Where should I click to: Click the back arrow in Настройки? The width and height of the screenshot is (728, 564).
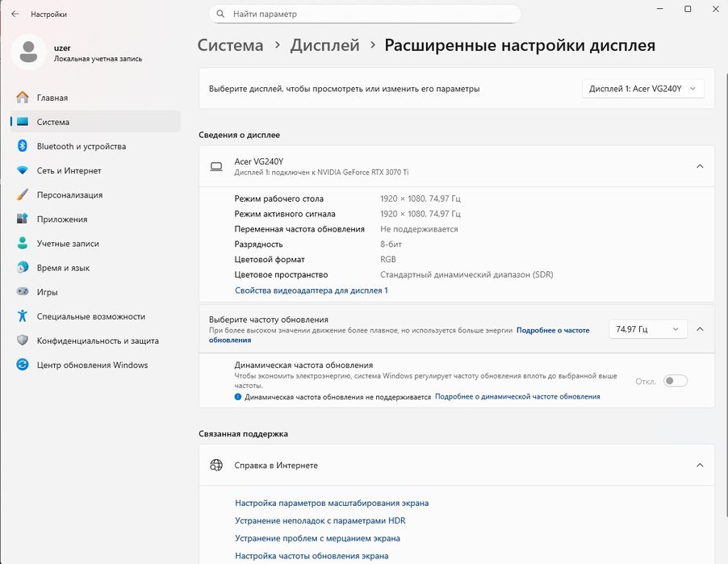[15, 14]
